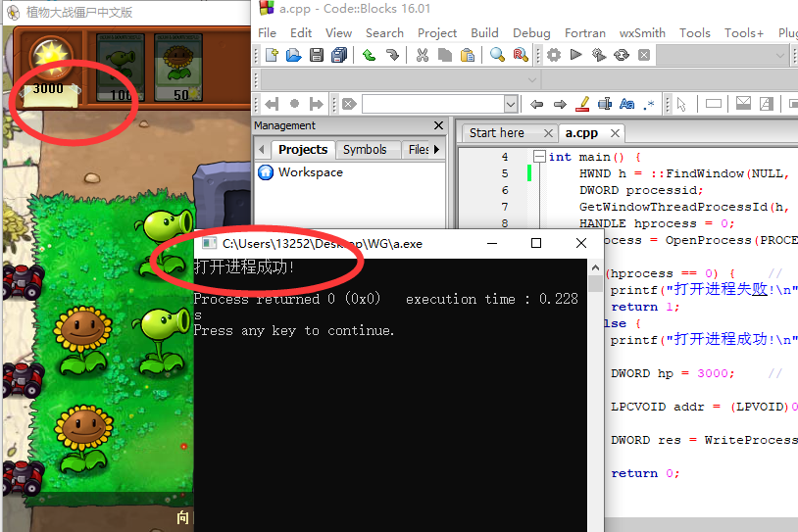Select the Workspace tree item
Viewport: 798px width, 532px height.
311,172
